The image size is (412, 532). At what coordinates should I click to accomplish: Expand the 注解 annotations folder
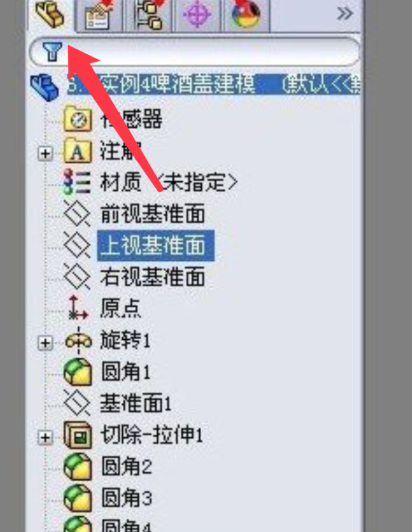click(x=45, y=154)
